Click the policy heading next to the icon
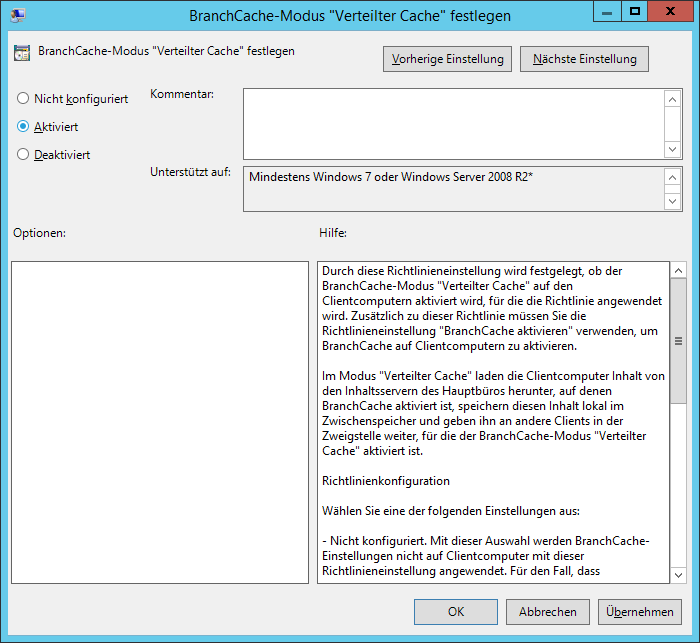 [x=166, y=51]
